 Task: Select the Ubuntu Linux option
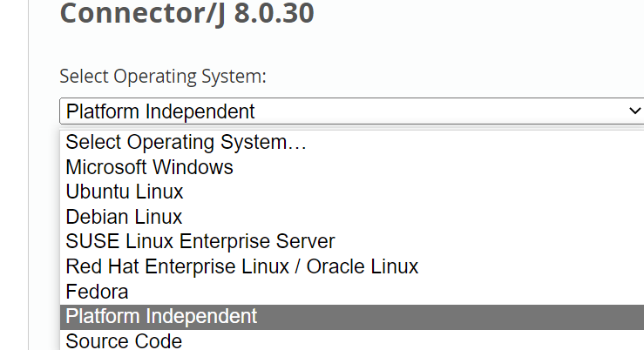pos(125,192)
